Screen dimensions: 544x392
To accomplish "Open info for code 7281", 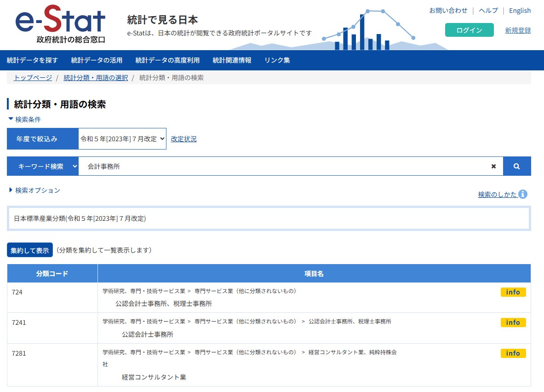I will [513, 353].
